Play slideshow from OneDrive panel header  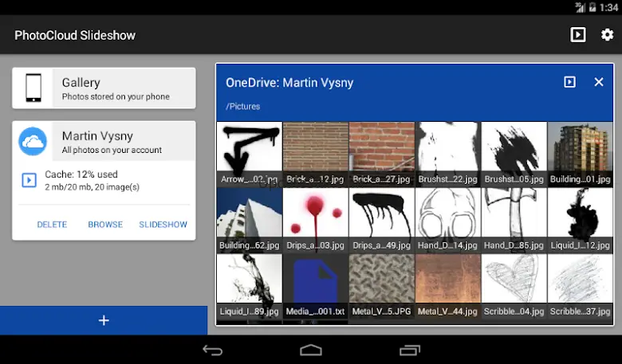point(569,82)
